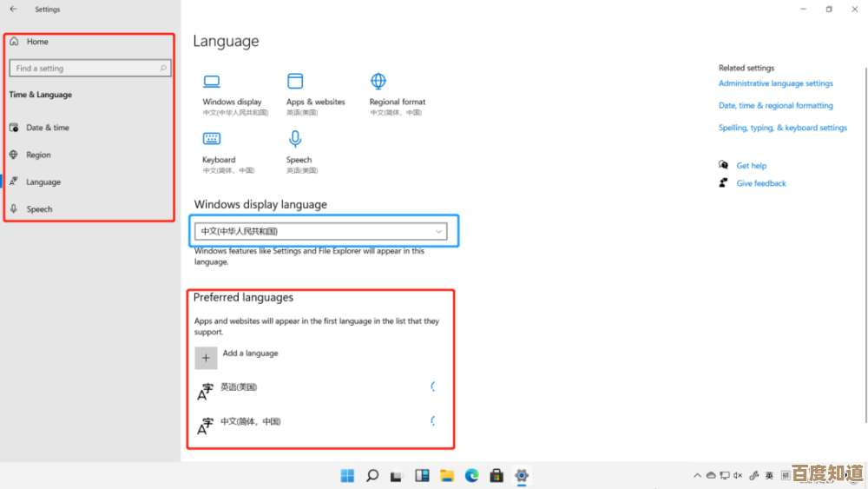Expand the Windows display language dropdown
The height and width of the screenshot is (489, 868).
[323, 232]
